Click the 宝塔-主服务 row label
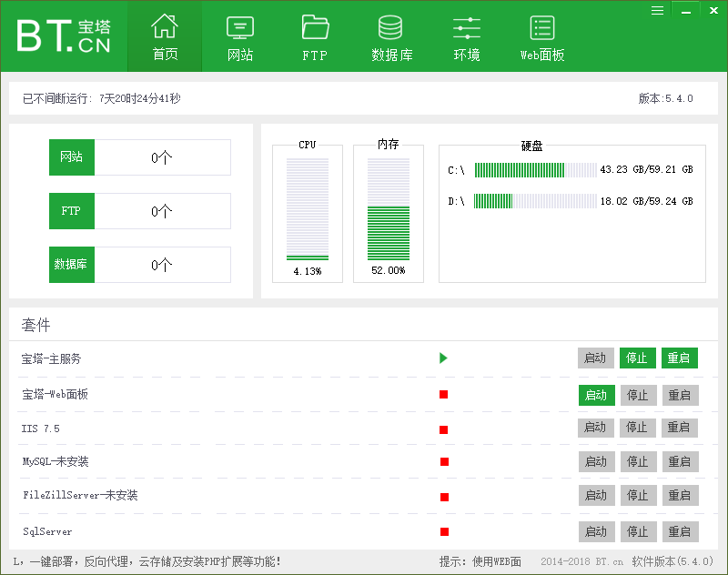The width and height of the screenshot is (728, 575). tap(51, 358)
